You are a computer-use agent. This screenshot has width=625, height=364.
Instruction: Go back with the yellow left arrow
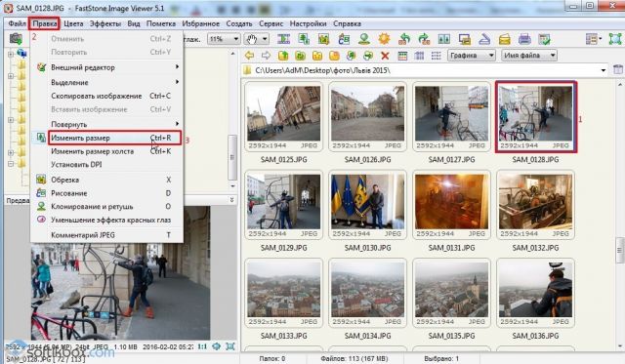250,56
